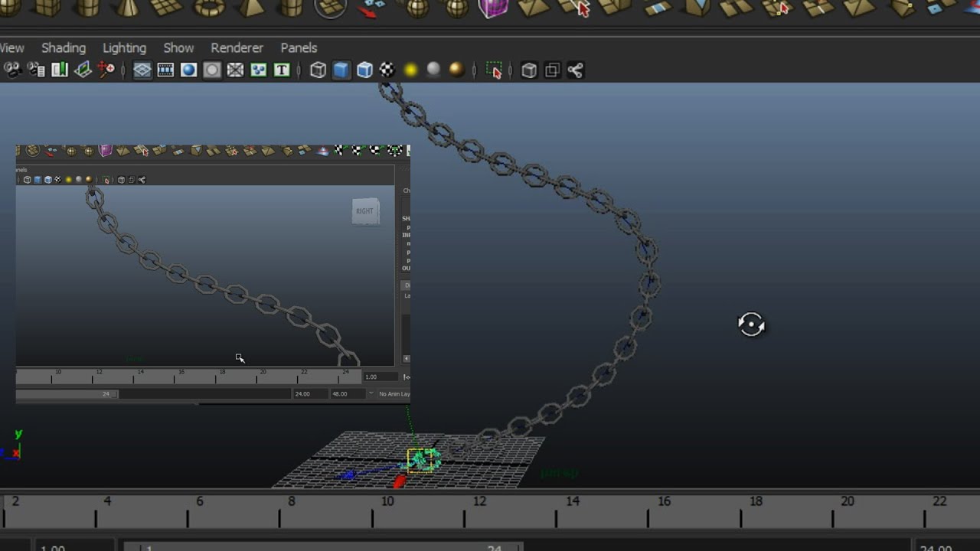Click the 24.00 playback end field in inset
This screenshot has height=551, width=980.
tap(311, 394)
